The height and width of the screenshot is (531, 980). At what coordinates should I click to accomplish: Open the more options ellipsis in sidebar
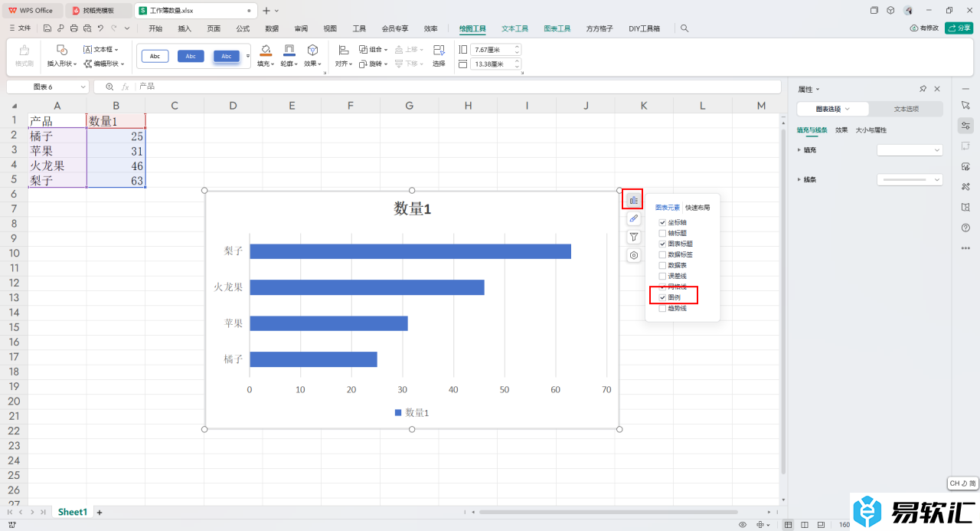click(x=965, y=248)
